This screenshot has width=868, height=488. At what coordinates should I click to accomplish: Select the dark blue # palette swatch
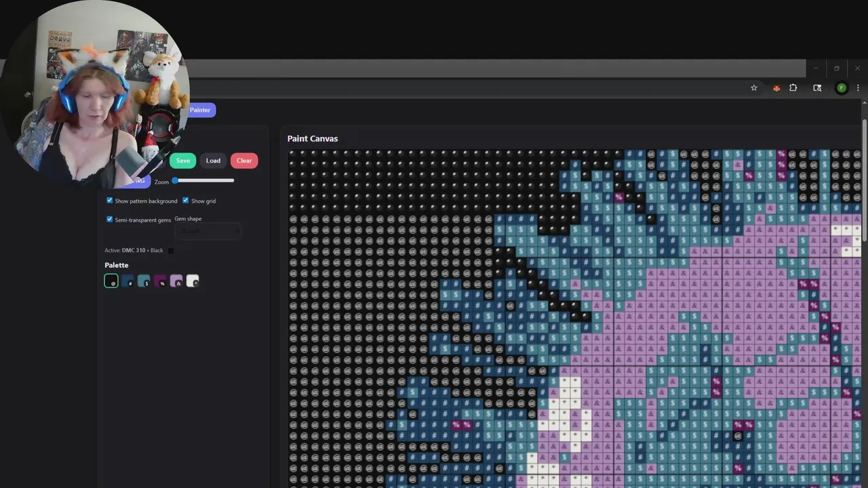[x=127, y=281]
